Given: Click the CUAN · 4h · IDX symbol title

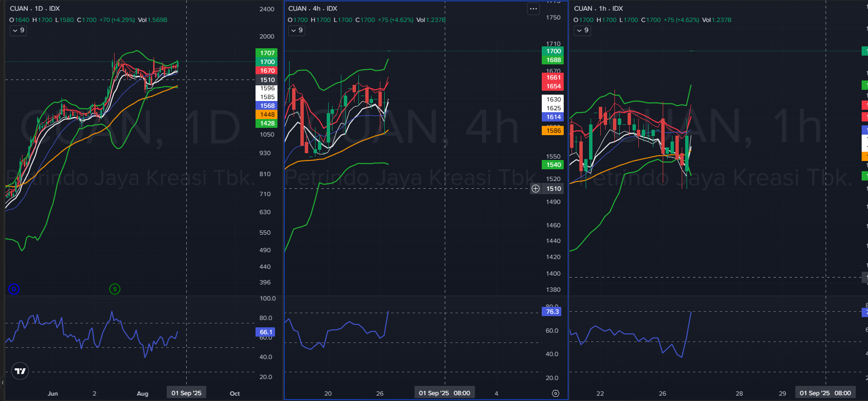Looking at the screenshot, I should tap(313, 8).
